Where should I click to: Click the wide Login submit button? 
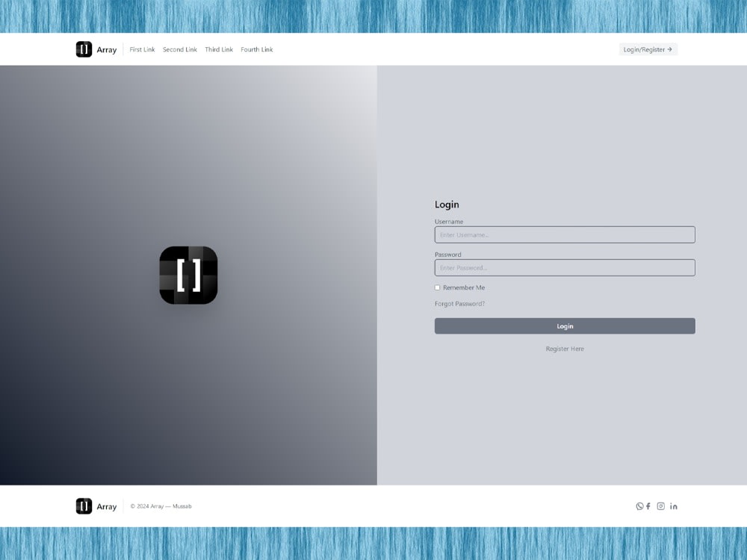pyautogui.click(x=565, y=326)
